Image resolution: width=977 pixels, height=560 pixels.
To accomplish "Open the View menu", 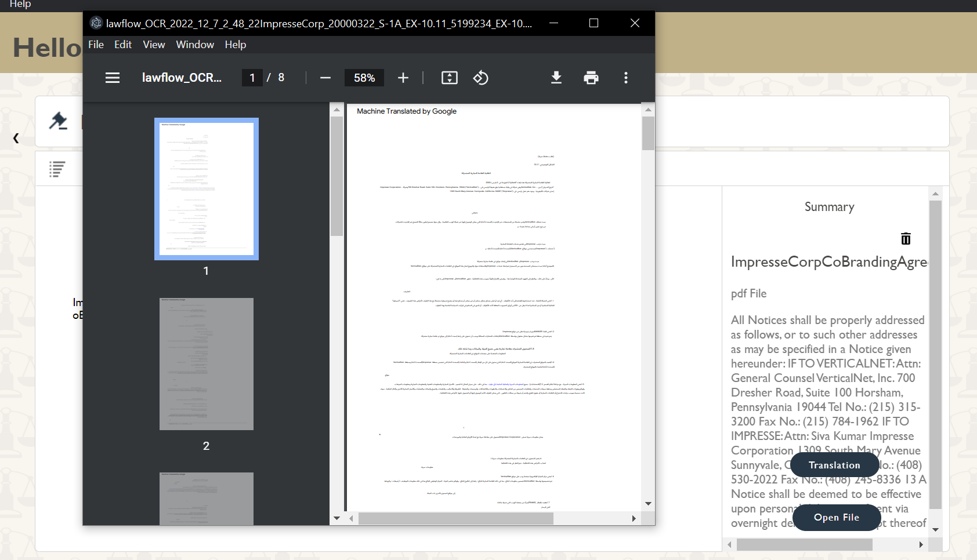I will coord(153,44).
